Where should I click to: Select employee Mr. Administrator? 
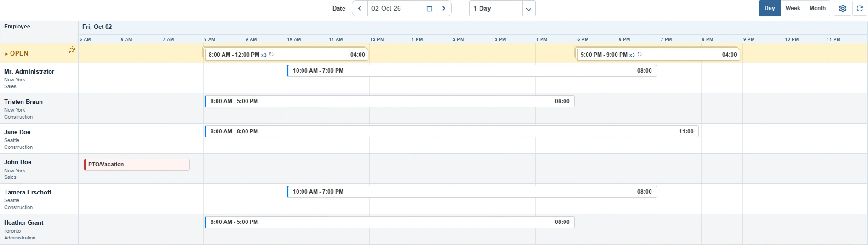(29, 71)
